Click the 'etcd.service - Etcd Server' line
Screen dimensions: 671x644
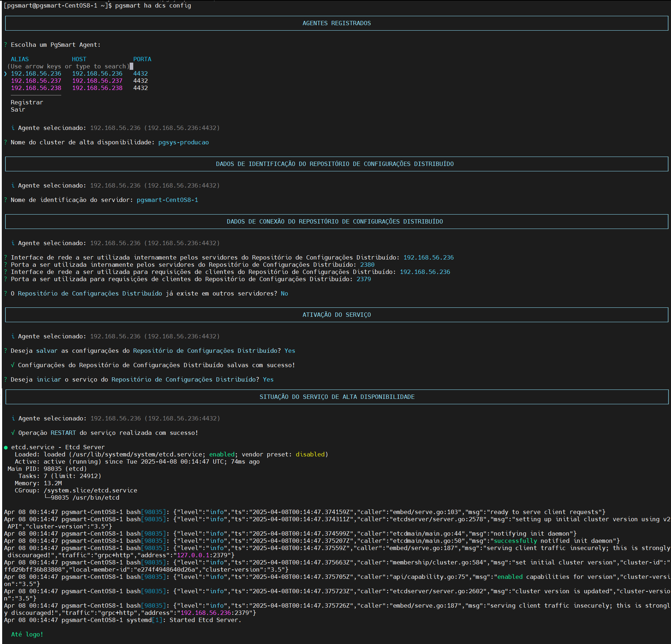58,447
